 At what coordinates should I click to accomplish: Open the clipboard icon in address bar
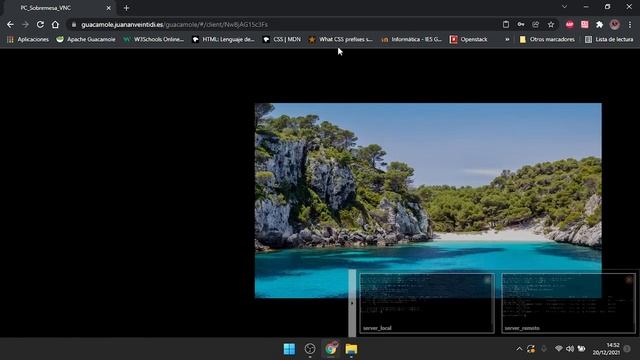(506, 24)
